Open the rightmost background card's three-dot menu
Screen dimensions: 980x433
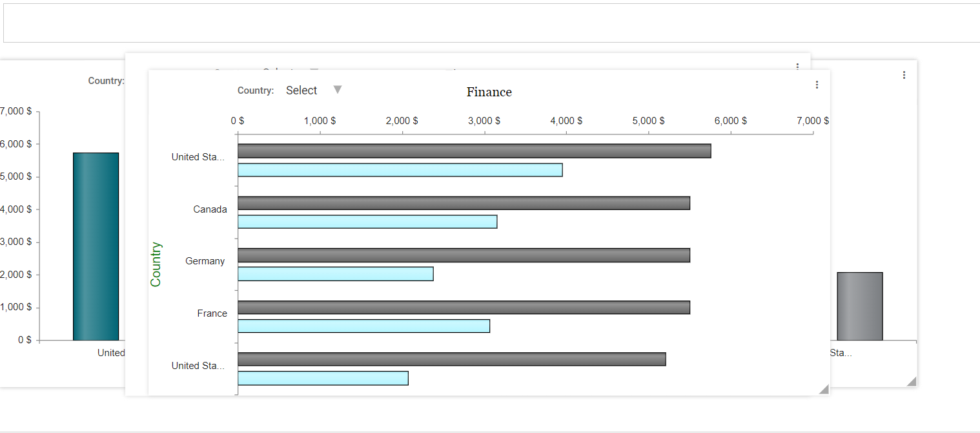coord(904,75)
